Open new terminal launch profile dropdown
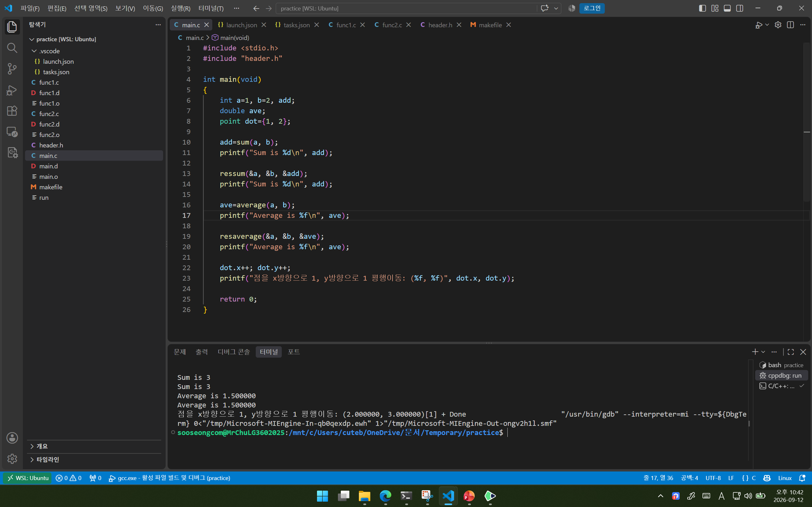Viewport: 812px width, 507px height. pos(763,352)
